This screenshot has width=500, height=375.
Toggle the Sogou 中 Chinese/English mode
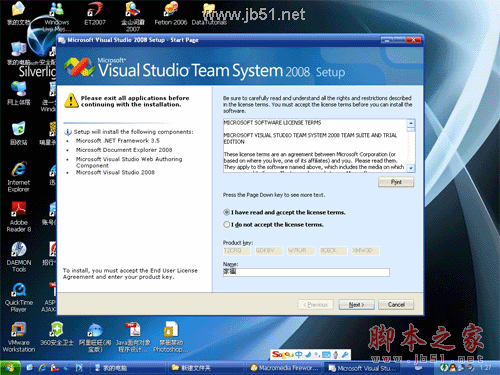[x=299, y=355]
